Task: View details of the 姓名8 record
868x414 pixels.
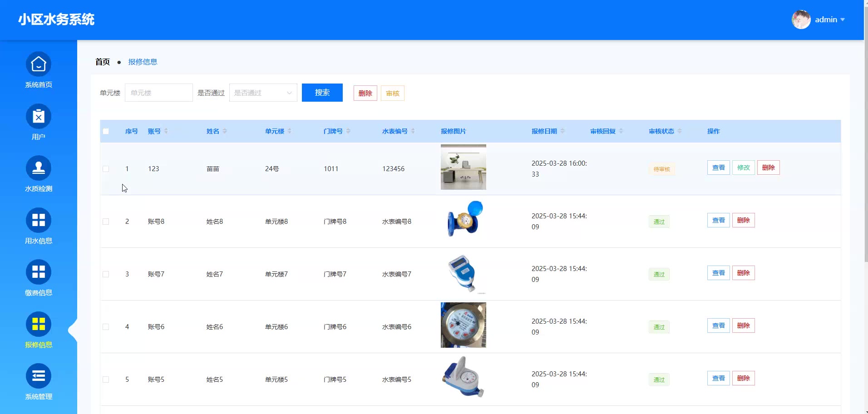Action: pos(719,220)
